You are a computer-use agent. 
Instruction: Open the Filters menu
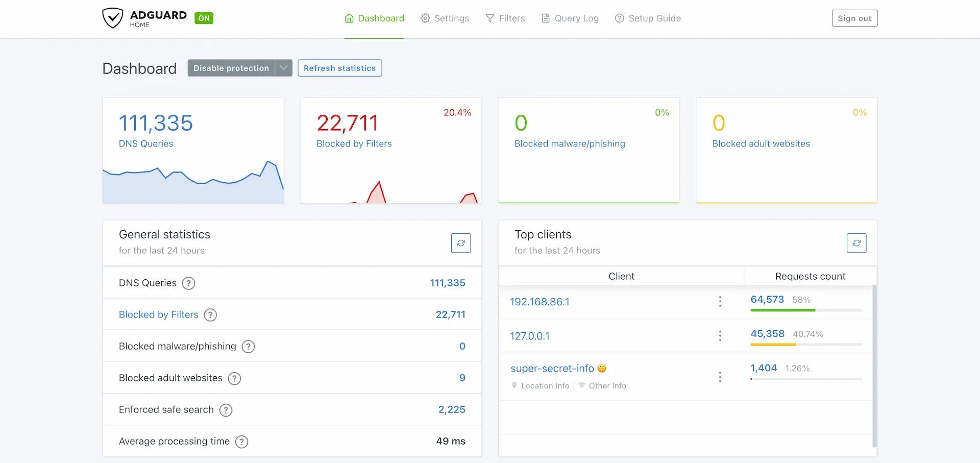(x=505, y=18)
